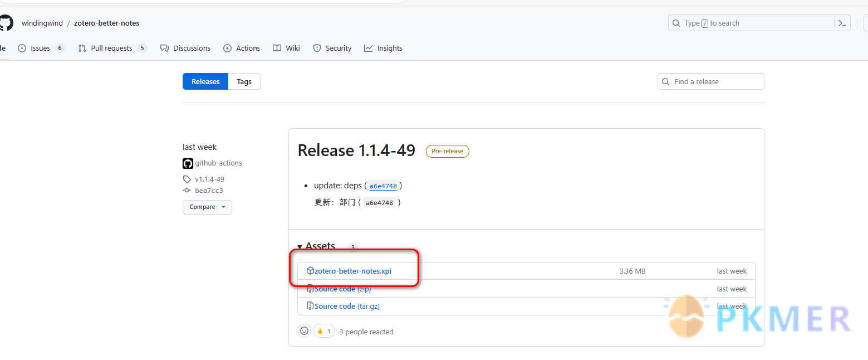Open the zotero-better-notes repository link
The height and width of the screenshot is (360, 868).
pyautogui.click(x=107, y=23)
